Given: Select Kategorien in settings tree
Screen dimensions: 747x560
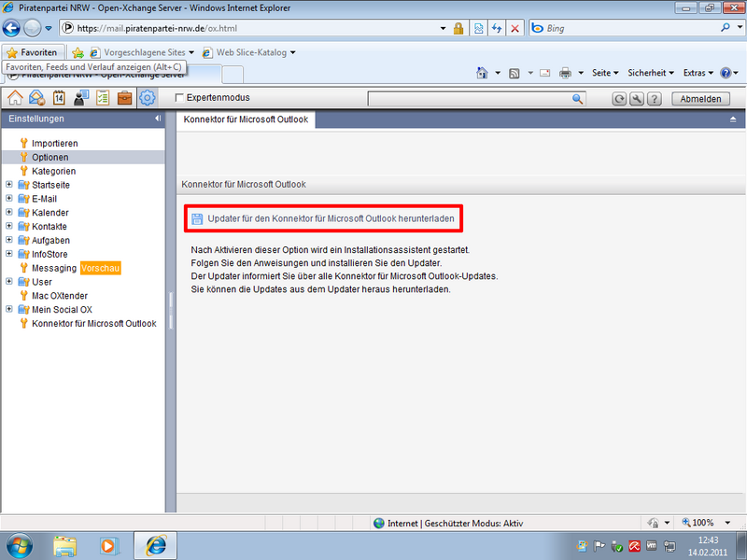Looking at the screenshot, I should (x=53, y=171).
